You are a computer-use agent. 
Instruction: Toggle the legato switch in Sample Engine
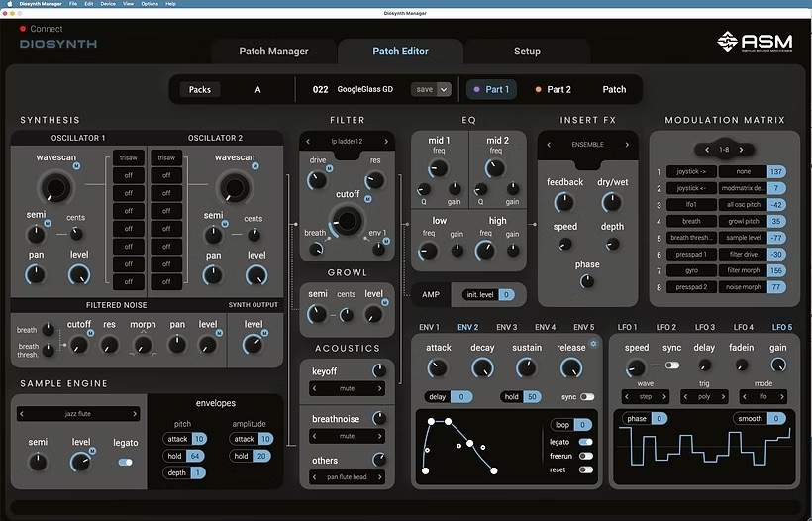[x=125, y=462]
